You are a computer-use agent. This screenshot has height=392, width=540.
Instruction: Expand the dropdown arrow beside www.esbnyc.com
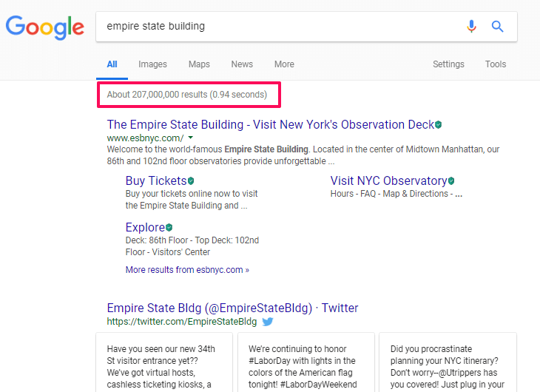click(191, 138)
